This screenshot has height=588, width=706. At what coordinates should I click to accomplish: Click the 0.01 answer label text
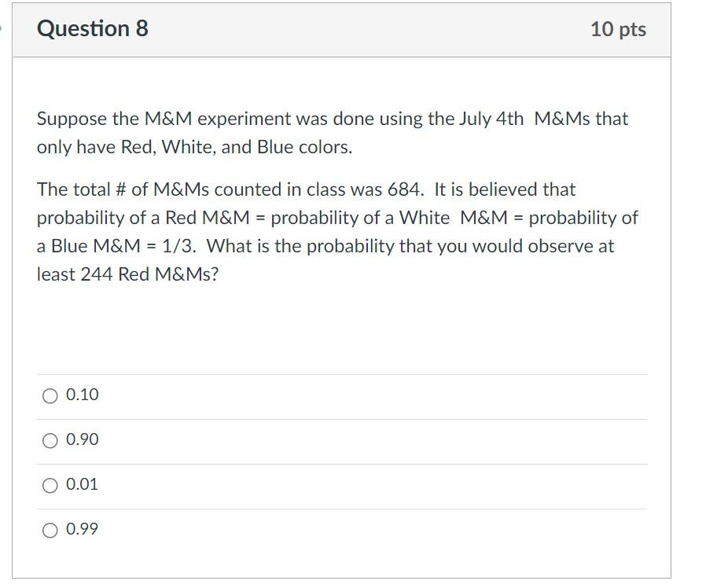pyautogui.click(x=82, y=485)
